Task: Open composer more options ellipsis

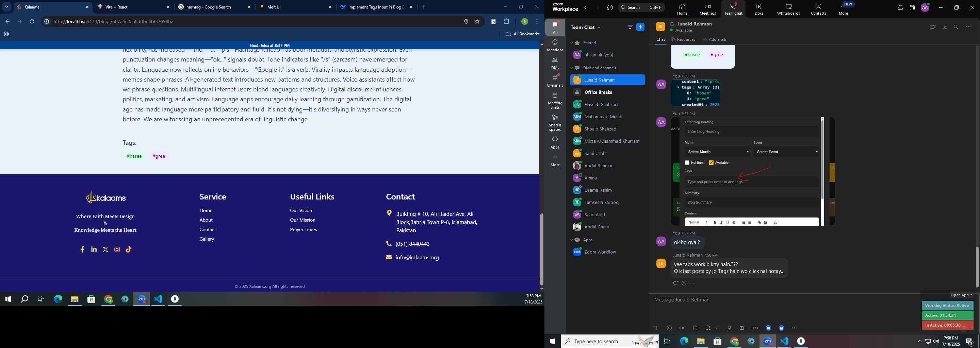Action: (x=794, y=328)
